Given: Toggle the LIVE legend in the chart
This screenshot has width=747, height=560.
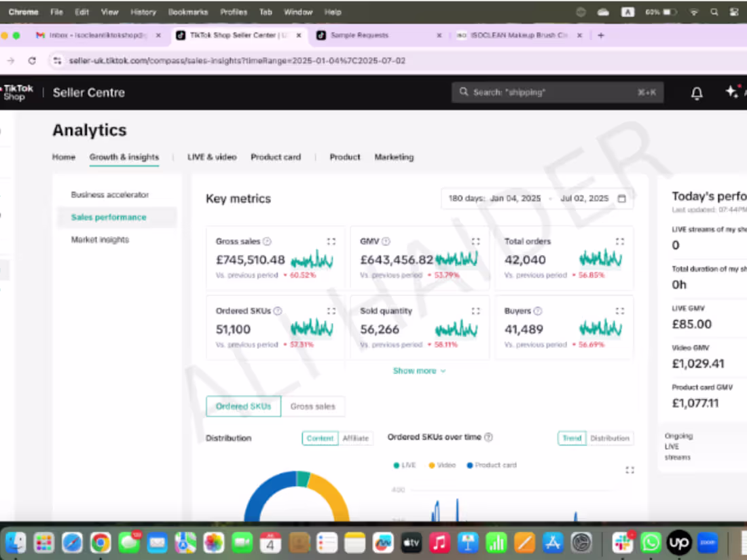Looking at the screenshot, I should (405, 465).
